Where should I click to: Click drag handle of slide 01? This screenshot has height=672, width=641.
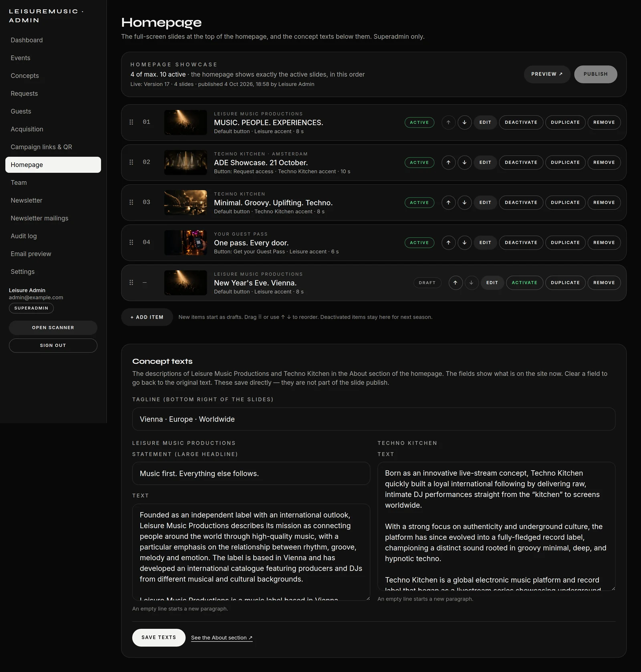pyautogui.click(x=131, y=122)
